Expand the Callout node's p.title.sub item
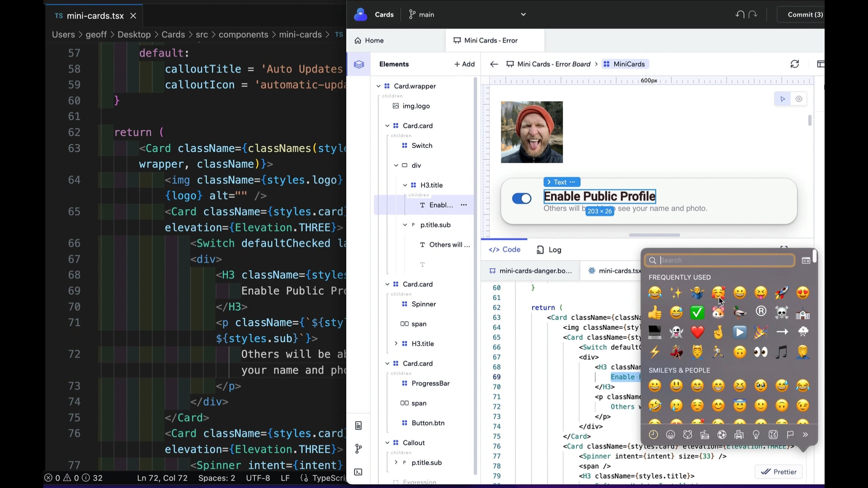This screenshot has height=488, width=868. pyautogui.click(x=396, y=463)
